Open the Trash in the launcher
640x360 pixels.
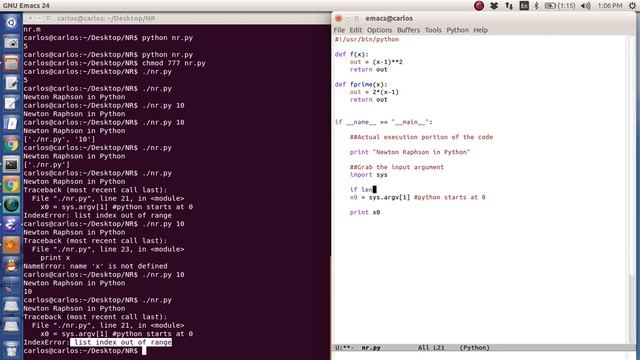coord(11,349)
